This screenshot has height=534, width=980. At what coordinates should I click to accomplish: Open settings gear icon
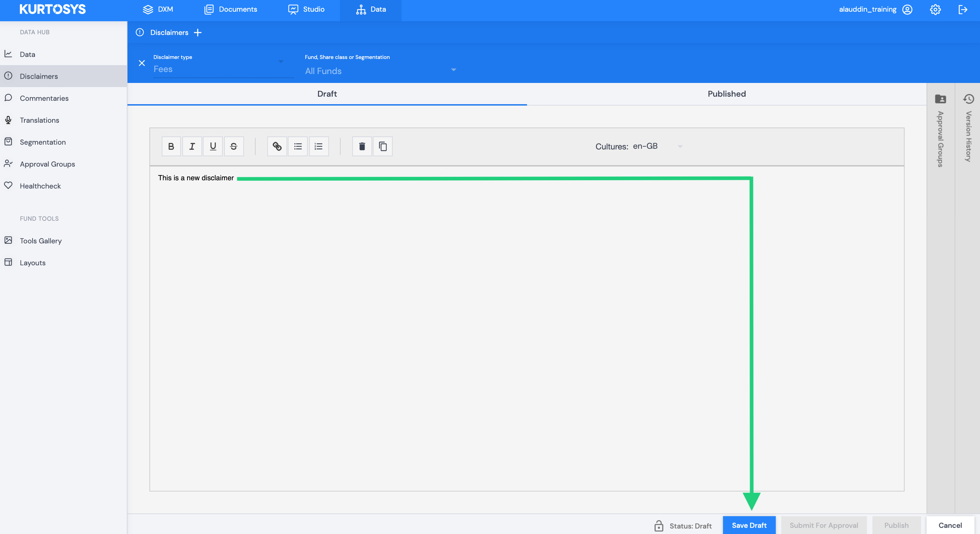pos(935,10)
